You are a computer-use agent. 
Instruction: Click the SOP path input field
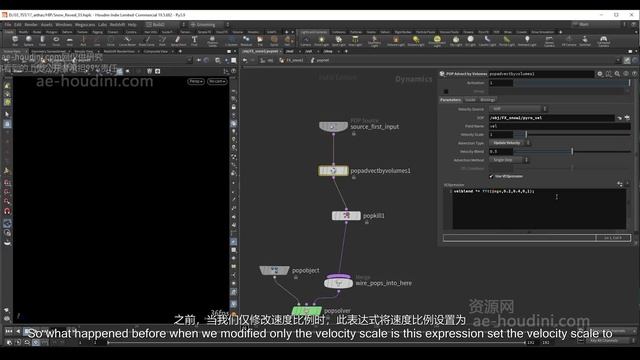[x=552, y=118]
